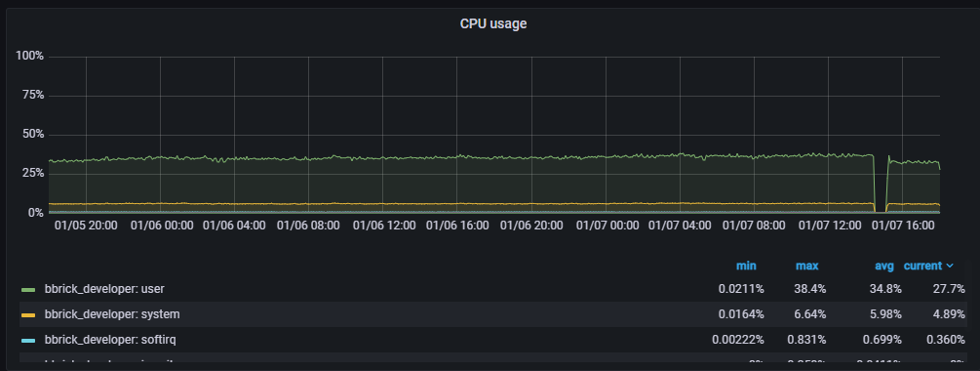Image resolution: width=980 pixels, height=371 pixels.
Task: Click the sort chevron next to current
Action: click(x=950, y=266)
